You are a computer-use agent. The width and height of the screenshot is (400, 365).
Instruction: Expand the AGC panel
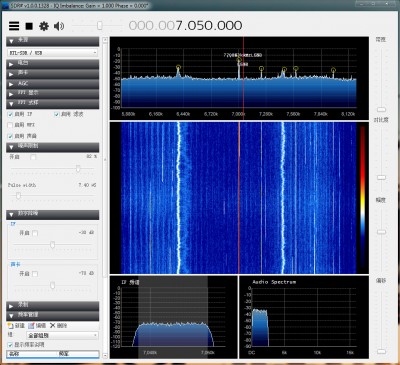click(53, 84)
